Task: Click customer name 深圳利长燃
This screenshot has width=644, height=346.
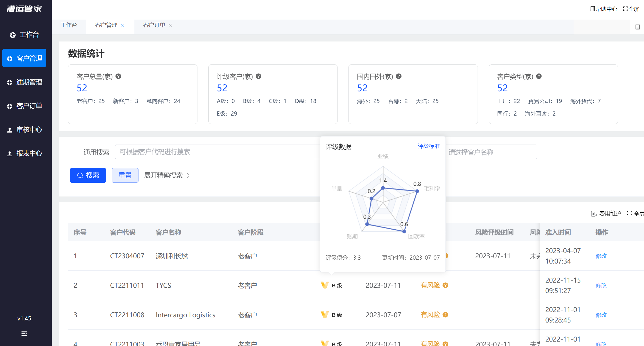Action: (172, 256)
